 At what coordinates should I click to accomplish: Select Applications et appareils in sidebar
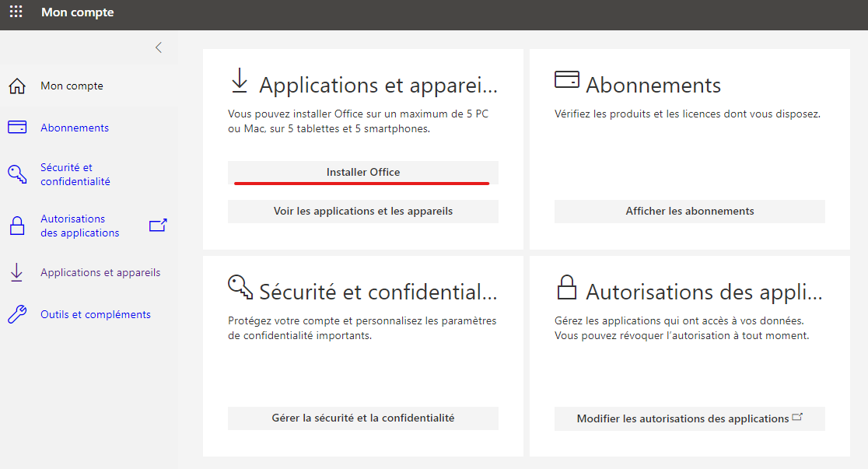click(100, 272)
